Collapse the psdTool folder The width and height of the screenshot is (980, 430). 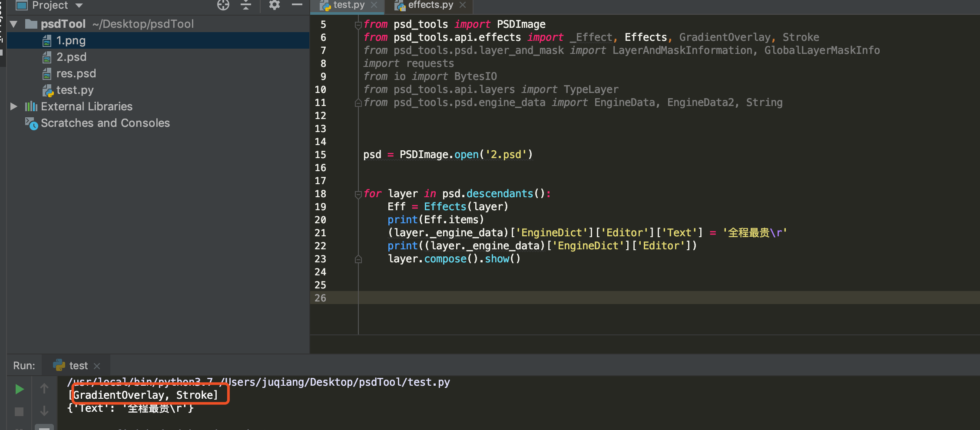click(x=13, y=24)
